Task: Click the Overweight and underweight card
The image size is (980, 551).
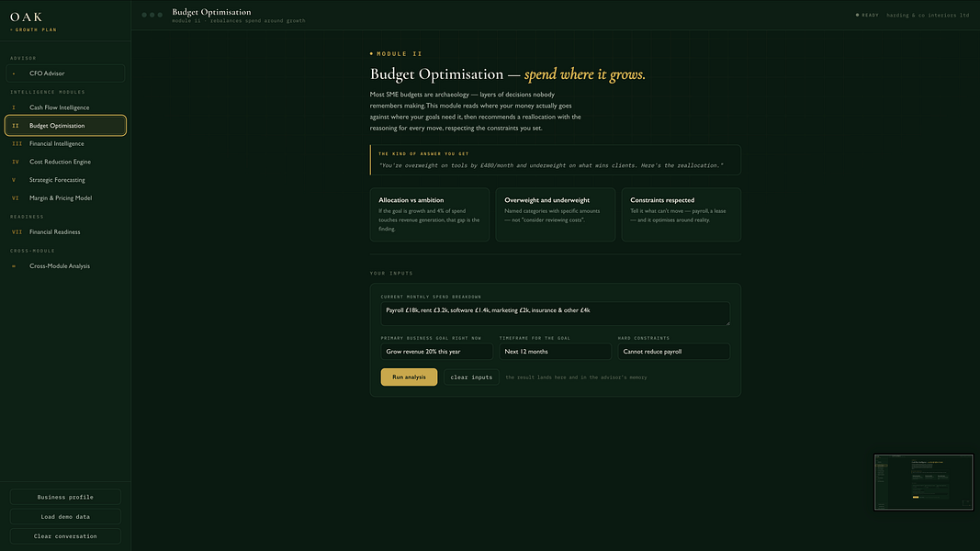Action: [x=555, y=214]
